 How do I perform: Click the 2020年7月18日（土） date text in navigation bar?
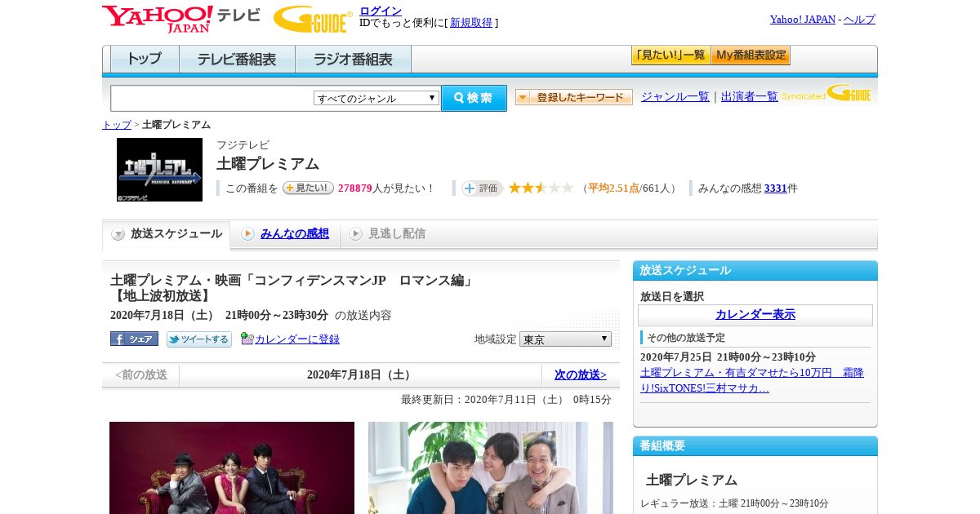coord(361,375)
